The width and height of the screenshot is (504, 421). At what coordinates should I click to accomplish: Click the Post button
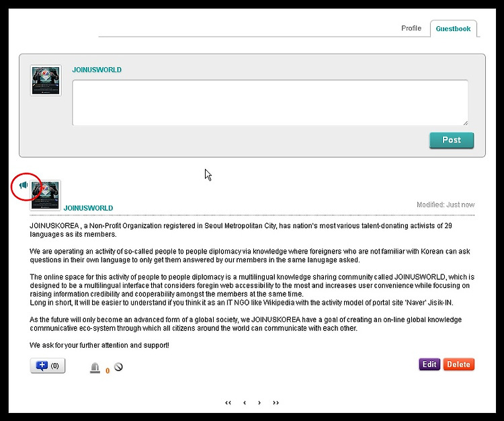(x=452, y=141)
